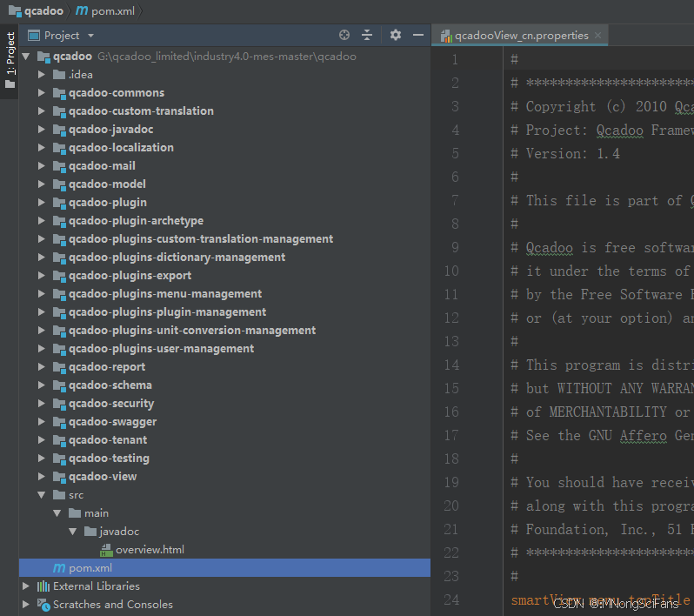Click the Maven m icon of pom.xml
Screen dimensions: 694x616
pyautogui.click(x=59, y=568)
